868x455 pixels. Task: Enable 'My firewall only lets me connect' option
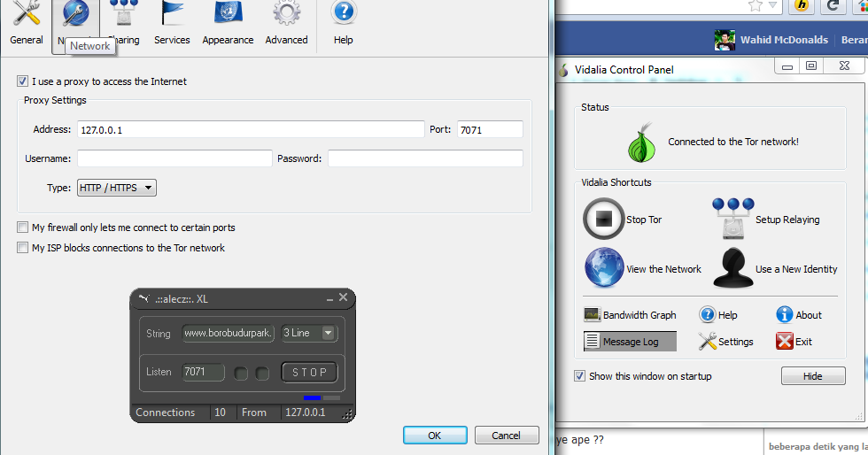coord(22,227)
